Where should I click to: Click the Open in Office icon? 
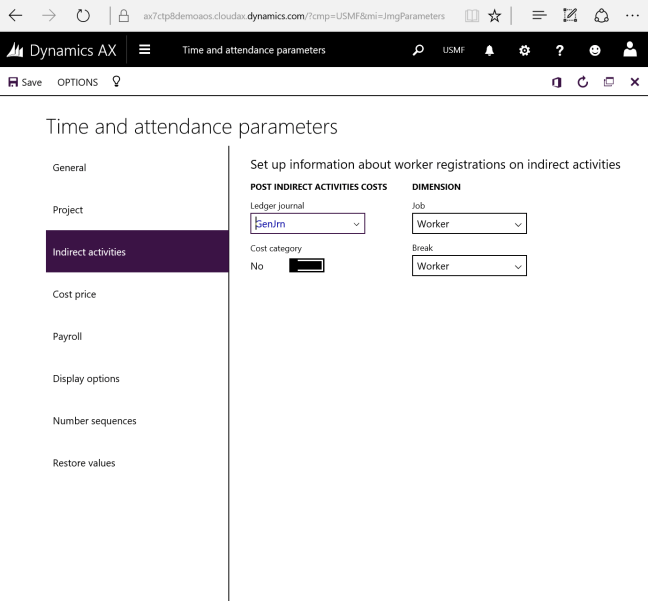coord(557,82)
